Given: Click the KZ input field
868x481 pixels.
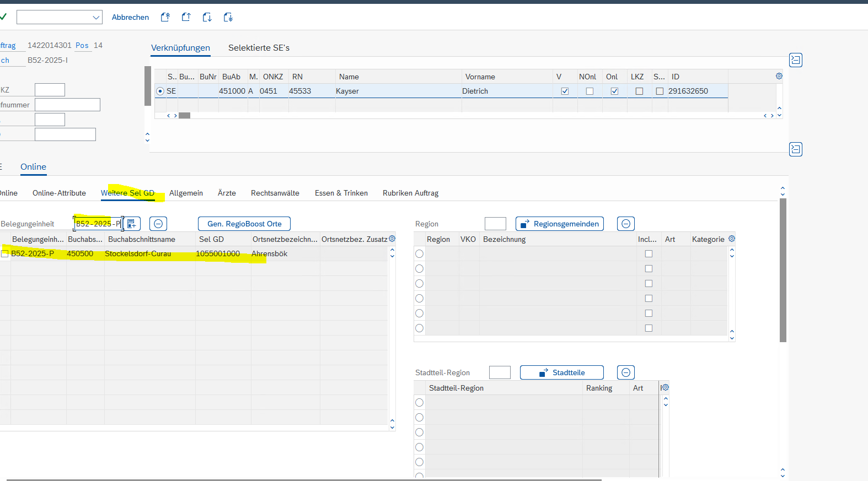Looking at the screenshot, I should pyautogui.click(x=50, y=90).
